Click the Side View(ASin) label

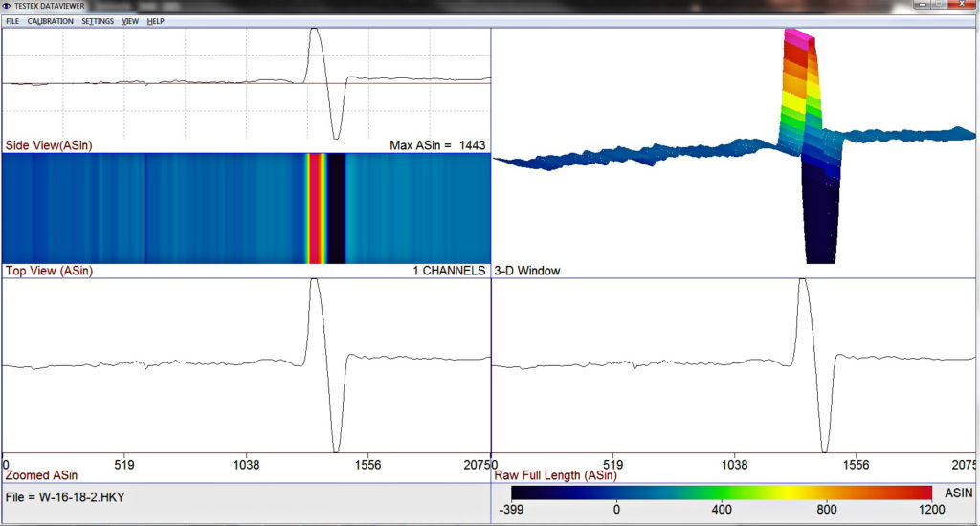tap(49, 145)
